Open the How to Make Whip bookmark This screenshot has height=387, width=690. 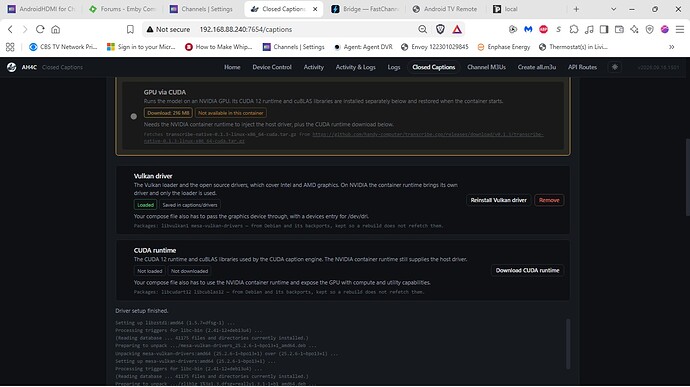click(x=219, y=47)
